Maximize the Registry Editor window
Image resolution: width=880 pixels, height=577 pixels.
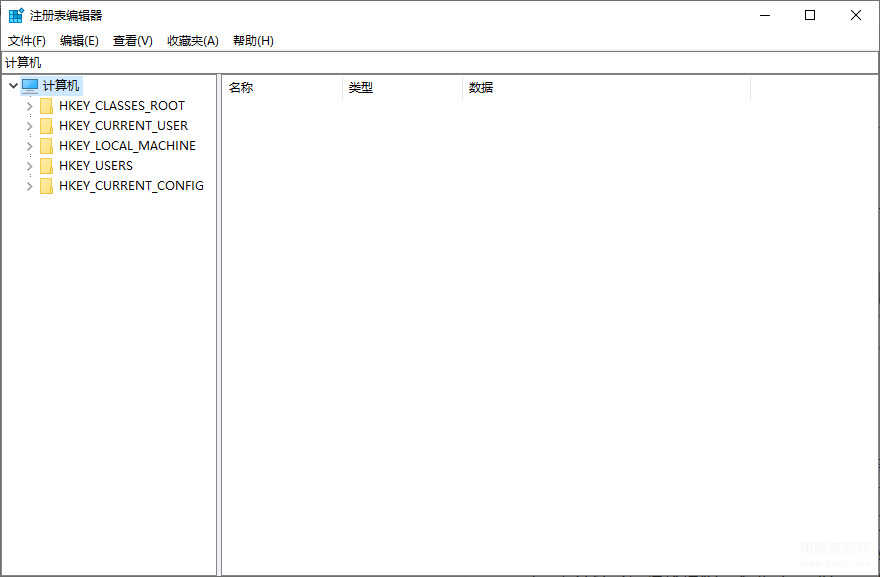pos(810,15)
